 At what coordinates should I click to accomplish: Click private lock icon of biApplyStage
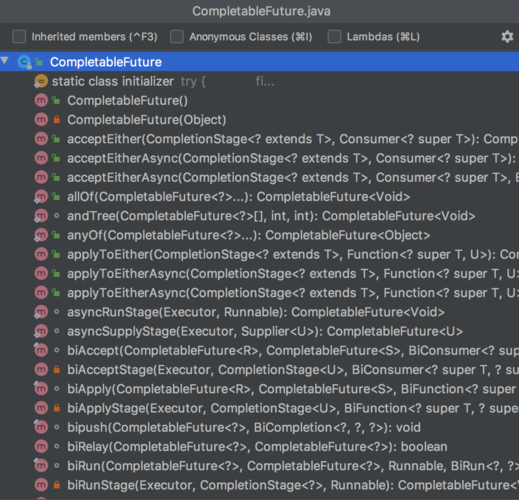[57, 408]
